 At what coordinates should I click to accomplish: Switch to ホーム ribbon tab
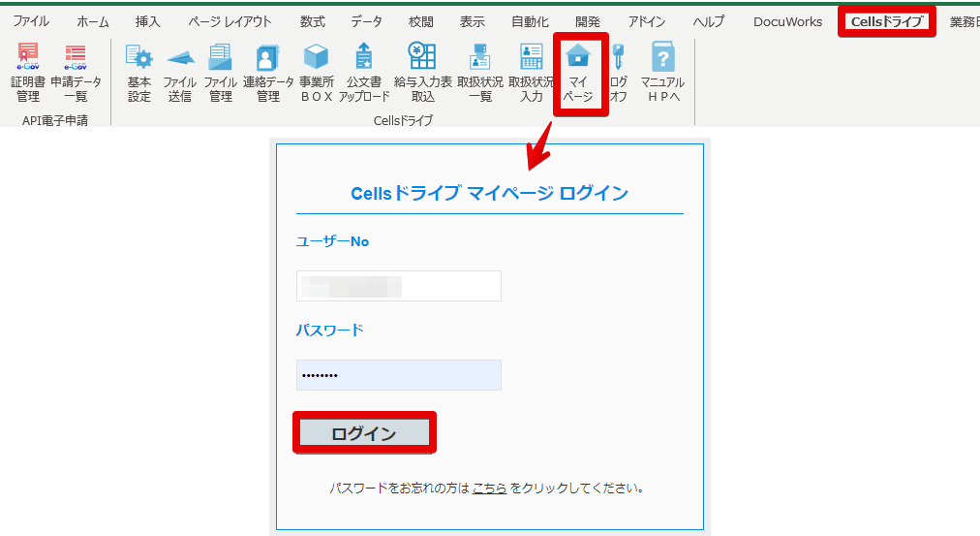tap(93, 21)
